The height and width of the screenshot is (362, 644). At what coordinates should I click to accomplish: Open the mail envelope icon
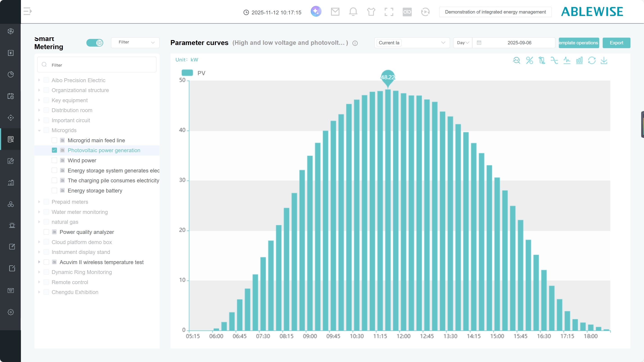click(335, 12)
